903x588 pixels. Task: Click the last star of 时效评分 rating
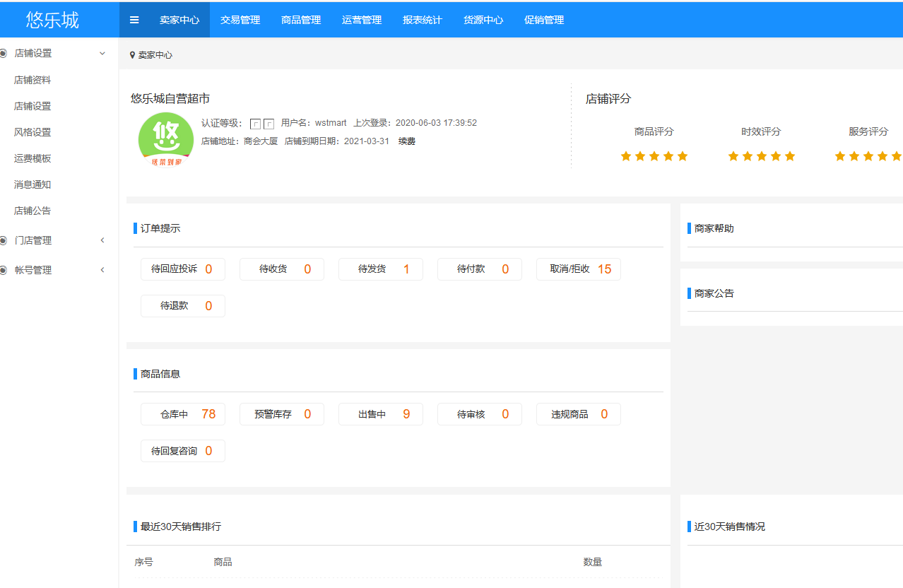click(789, 155)
